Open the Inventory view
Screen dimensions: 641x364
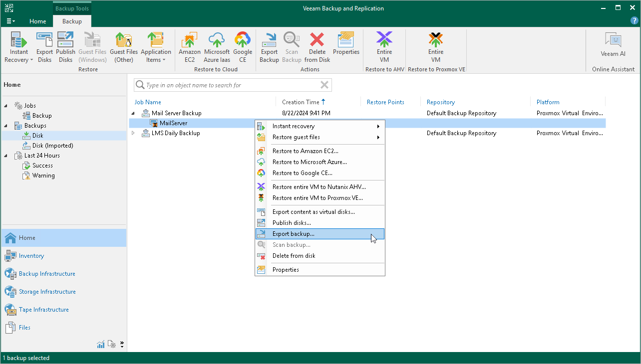point(64,256)
